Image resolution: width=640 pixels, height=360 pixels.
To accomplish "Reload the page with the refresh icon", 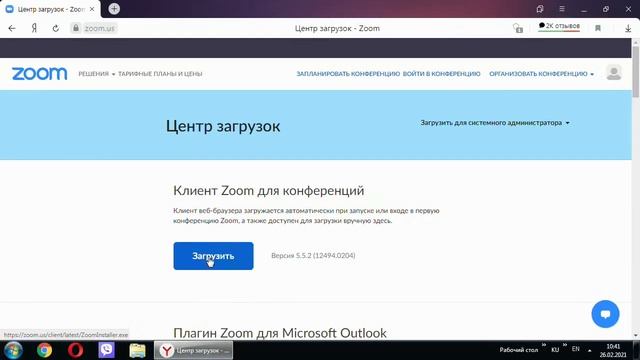I will click(56, 28).
